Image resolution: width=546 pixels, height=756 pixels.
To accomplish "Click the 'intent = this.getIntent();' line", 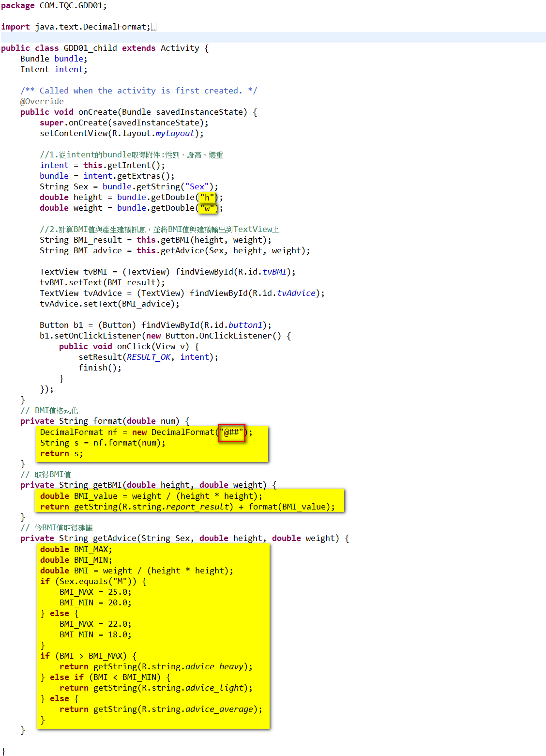I will (x=103, y=166).
